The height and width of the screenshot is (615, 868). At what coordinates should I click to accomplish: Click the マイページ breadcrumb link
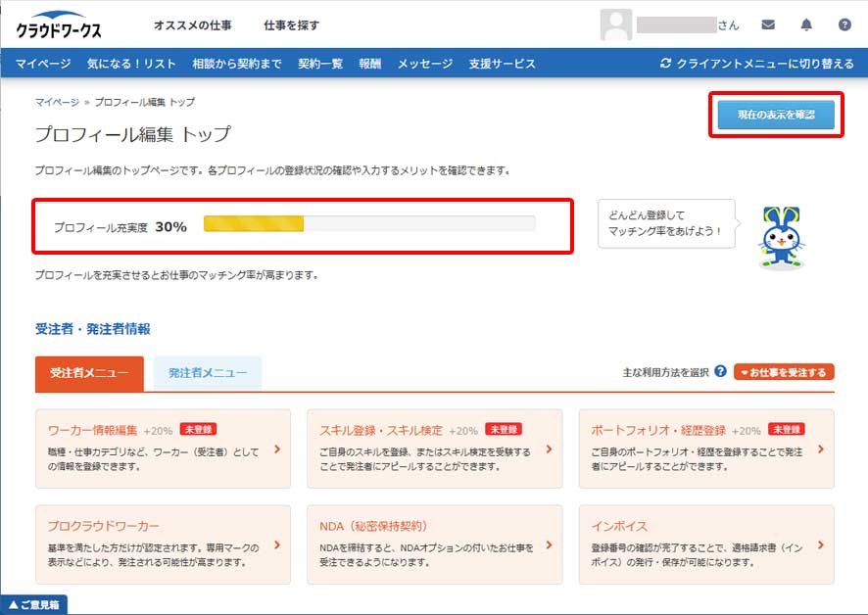57,102
